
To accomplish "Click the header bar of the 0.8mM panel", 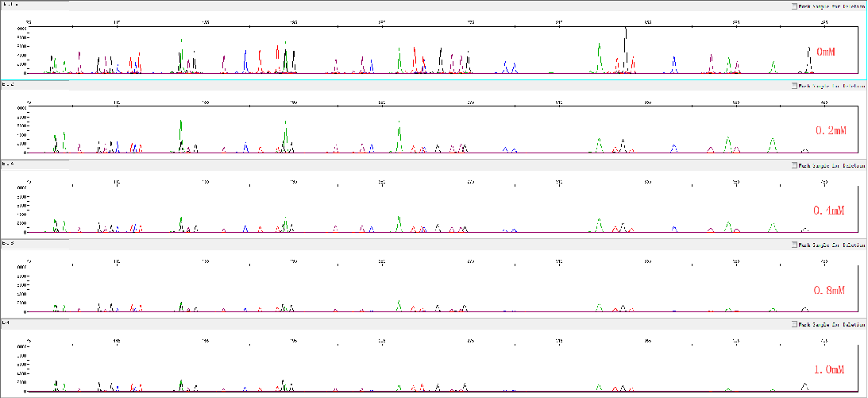I will click(x=434, y=245).
